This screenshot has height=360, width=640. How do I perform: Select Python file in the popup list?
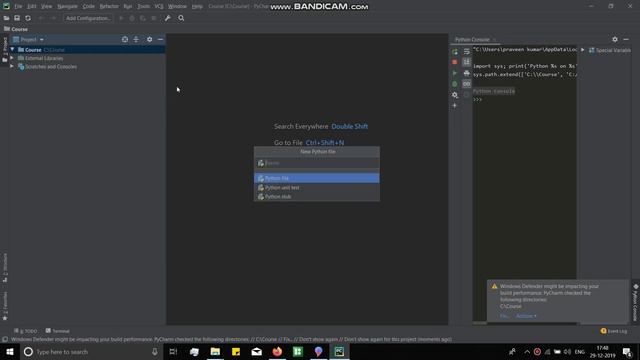click(317, 178)
